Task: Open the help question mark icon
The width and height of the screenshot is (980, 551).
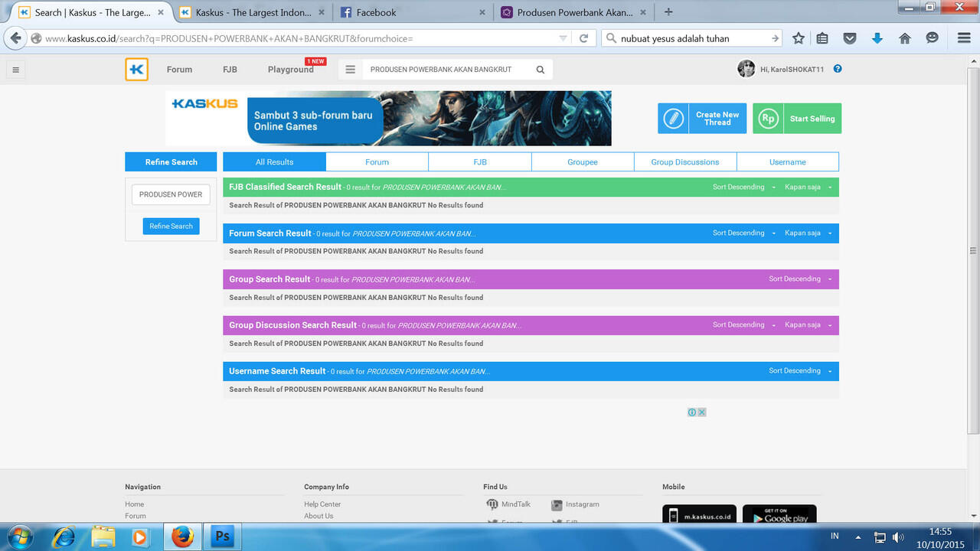Action: 838,69
